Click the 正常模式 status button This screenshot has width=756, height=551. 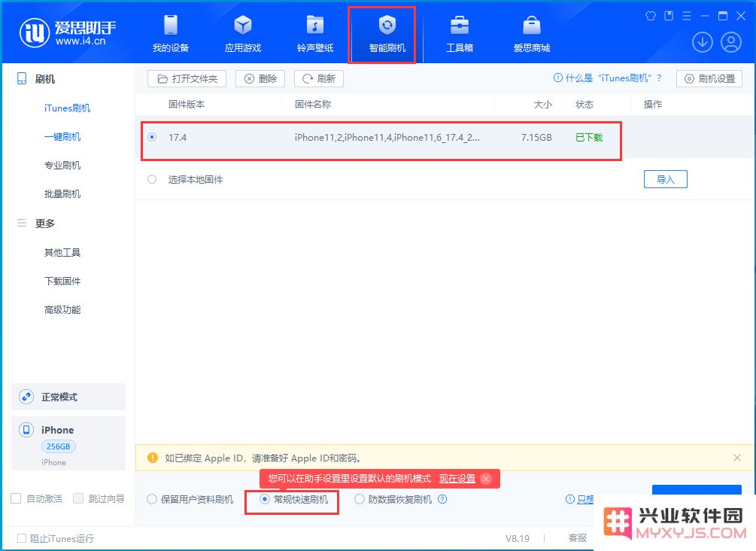coord(68,397)
